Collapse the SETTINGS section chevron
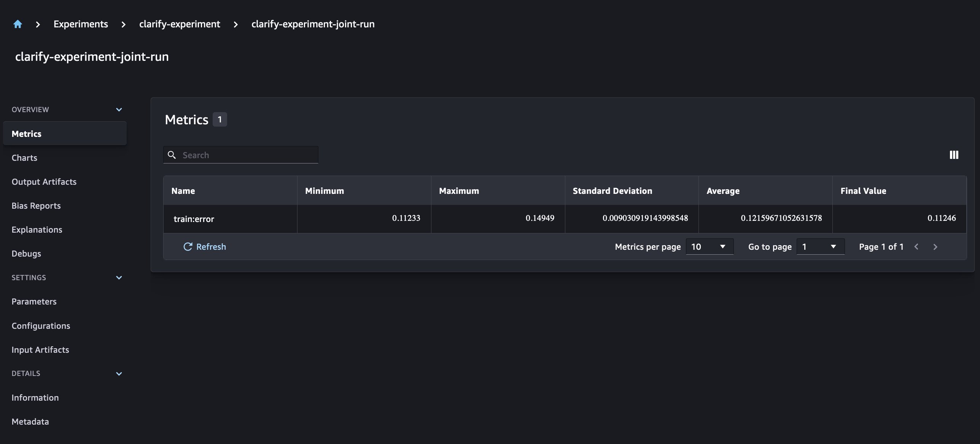The height and width of the screenshot is (444, 980). (x=119, y=277)
